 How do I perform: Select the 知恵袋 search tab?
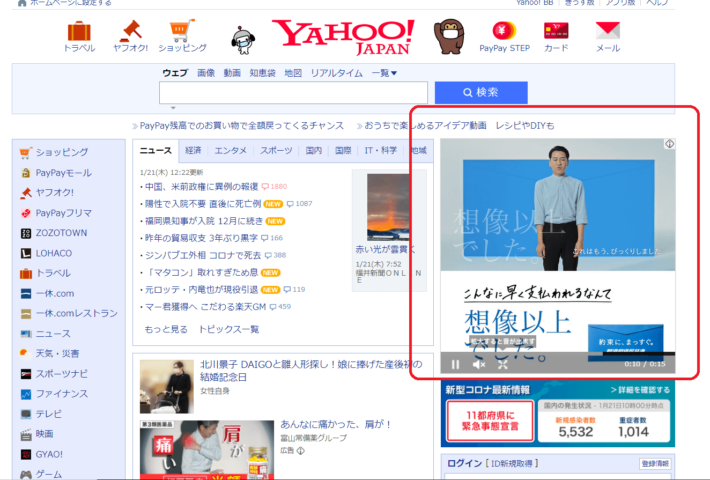(263, 73)
